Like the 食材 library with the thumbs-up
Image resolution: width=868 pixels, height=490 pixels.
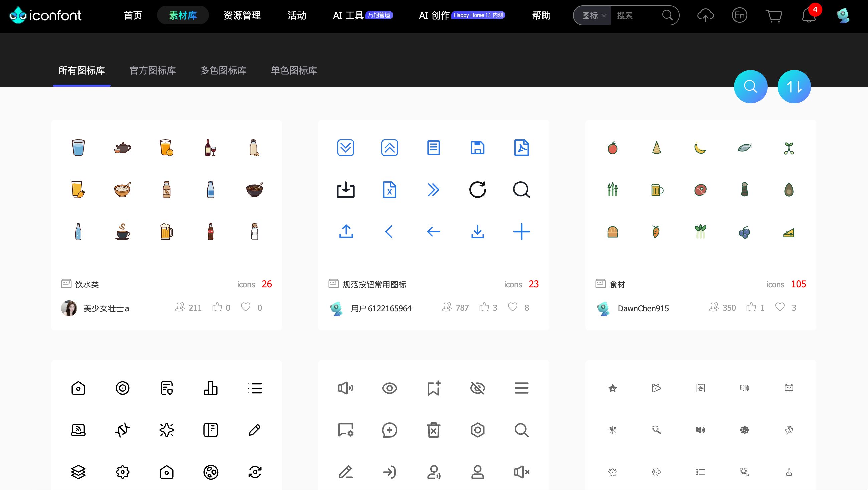751,307
